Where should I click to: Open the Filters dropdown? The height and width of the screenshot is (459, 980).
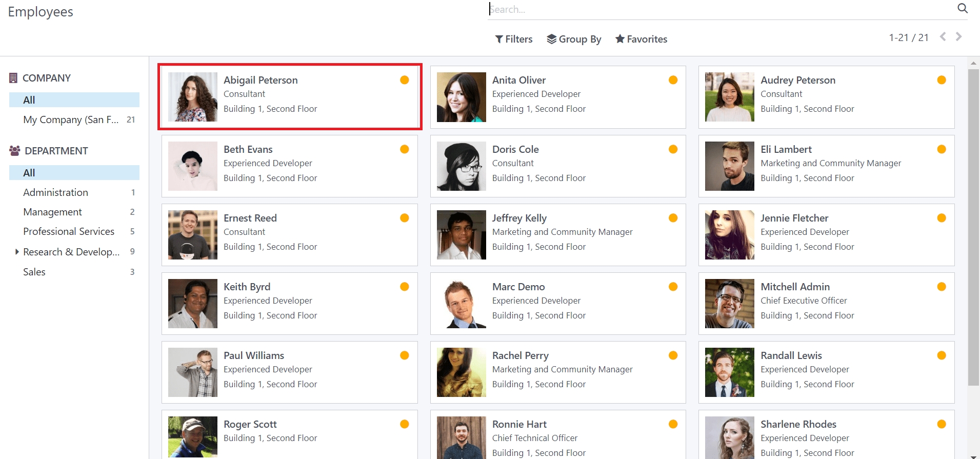(x=513, y=39)
